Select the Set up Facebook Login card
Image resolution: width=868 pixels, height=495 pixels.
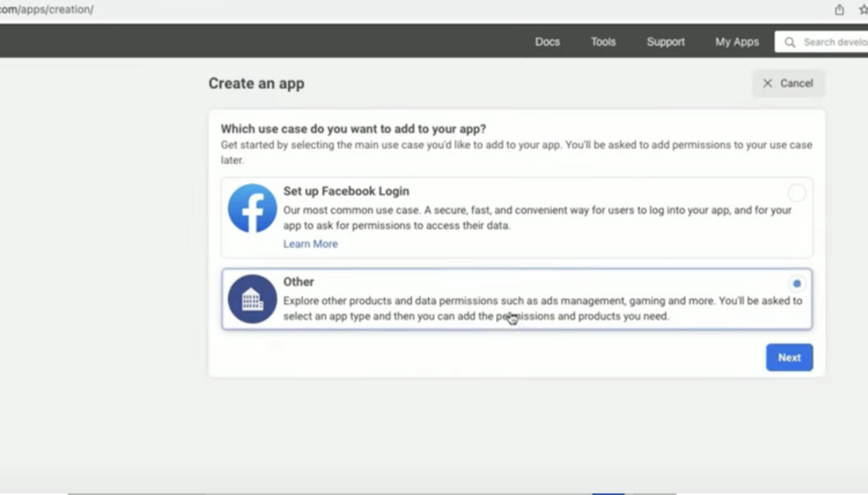pos(516,217)
